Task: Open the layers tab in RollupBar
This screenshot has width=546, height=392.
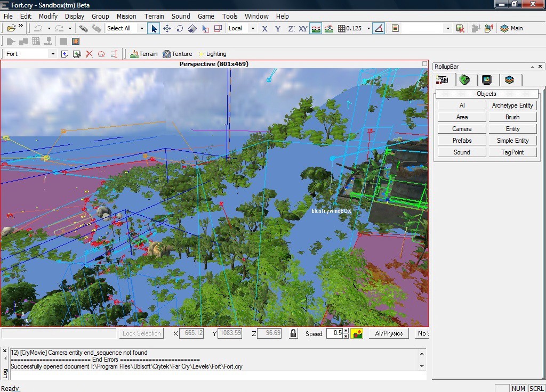Action: click(x=509, y=80)
